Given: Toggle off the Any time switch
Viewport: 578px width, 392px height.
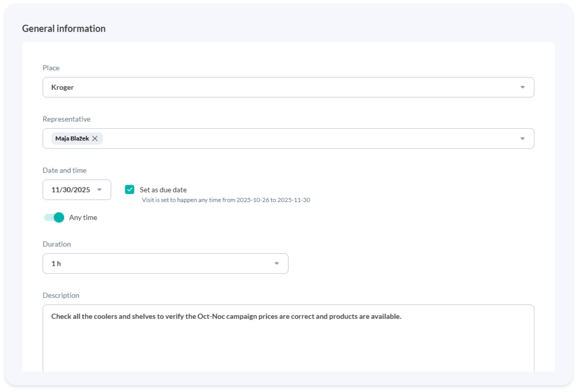Looking at the screenshot, I should point(54,217).
